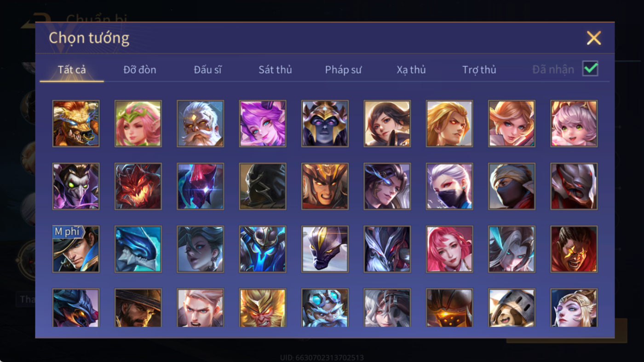Choose the golden monkey king hero

263,308
